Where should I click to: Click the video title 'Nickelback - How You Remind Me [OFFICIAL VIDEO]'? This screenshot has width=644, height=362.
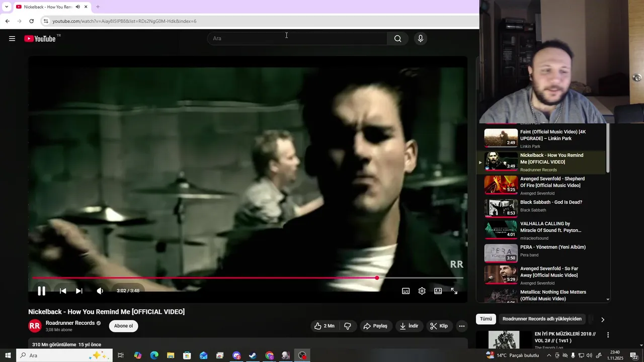[x=106, y=312]
